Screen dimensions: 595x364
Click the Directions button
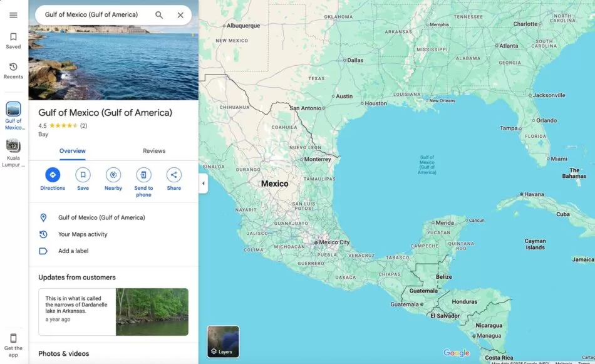[53, 179]
